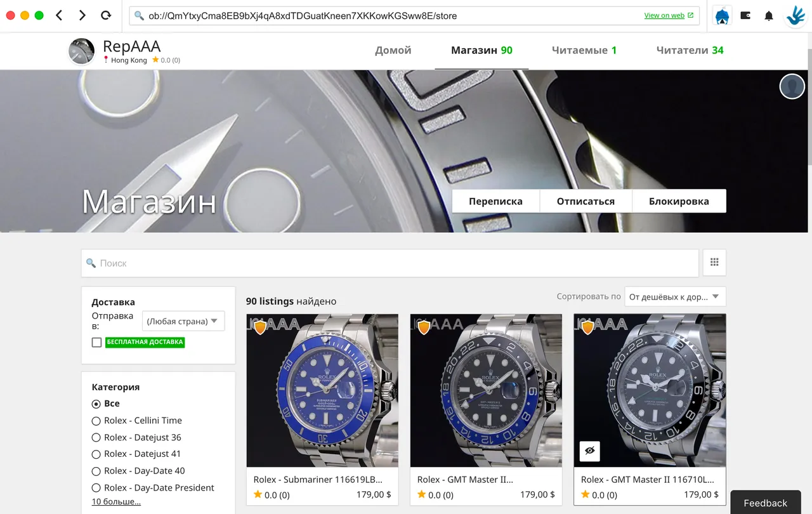This screenshot has width=812, height=514.
Task: Open the user avatar in top toolbar
Action: point(722,16)
